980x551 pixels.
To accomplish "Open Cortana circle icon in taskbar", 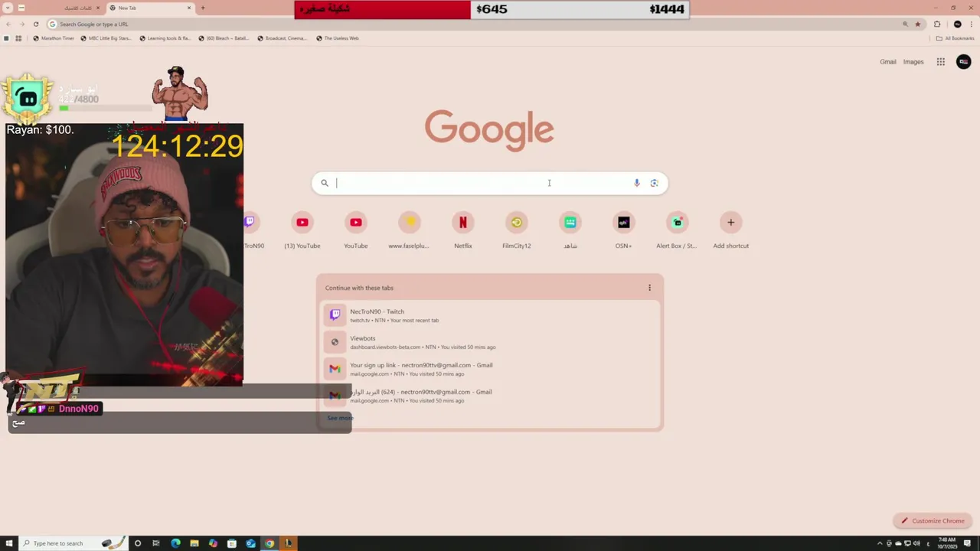I will click(x=138, y=543).
